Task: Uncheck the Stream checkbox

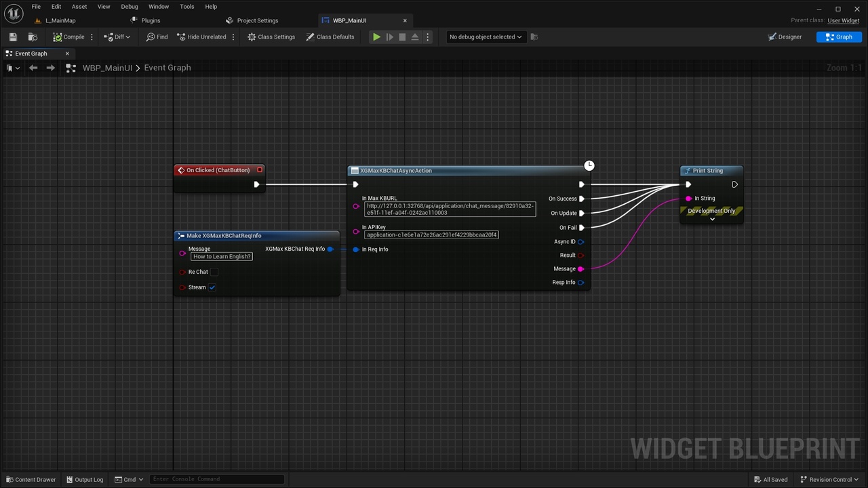Action: point(212,287)
